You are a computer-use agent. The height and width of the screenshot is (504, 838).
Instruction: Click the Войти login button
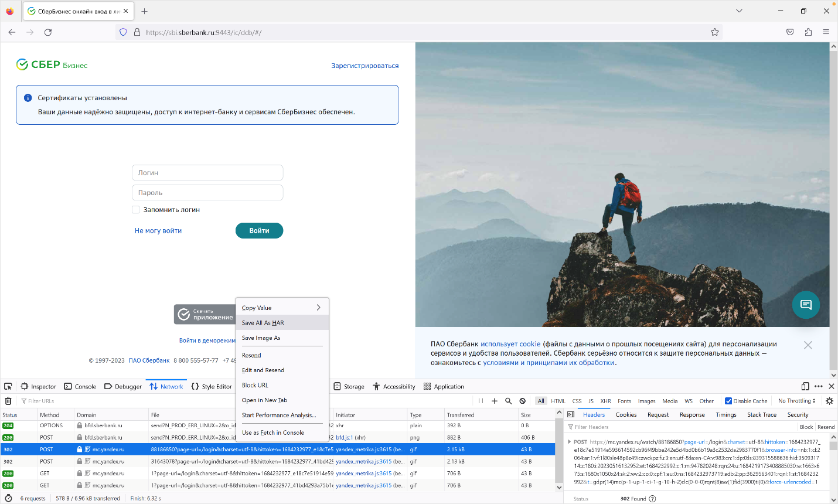[x=259, y=231]
